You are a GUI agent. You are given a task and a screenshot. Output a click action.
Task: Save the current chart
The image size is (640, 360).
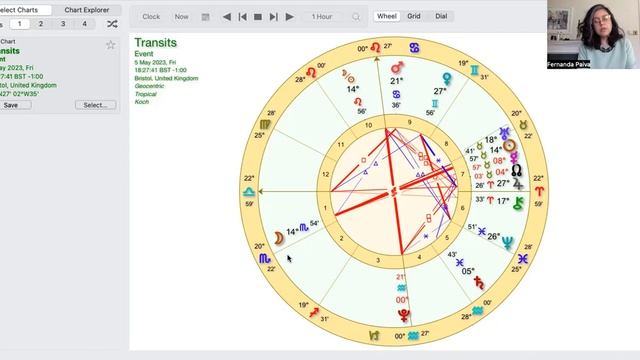(11, 105)
